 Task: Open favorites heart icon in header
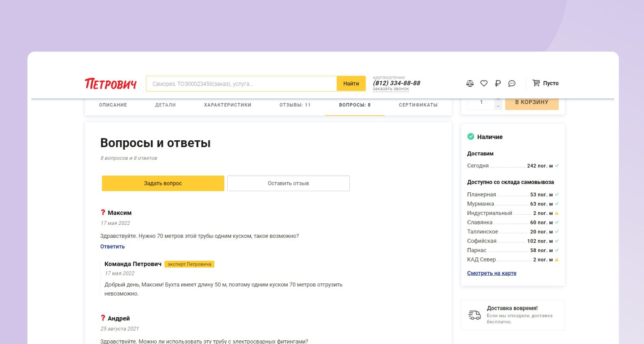click(484, 83)
